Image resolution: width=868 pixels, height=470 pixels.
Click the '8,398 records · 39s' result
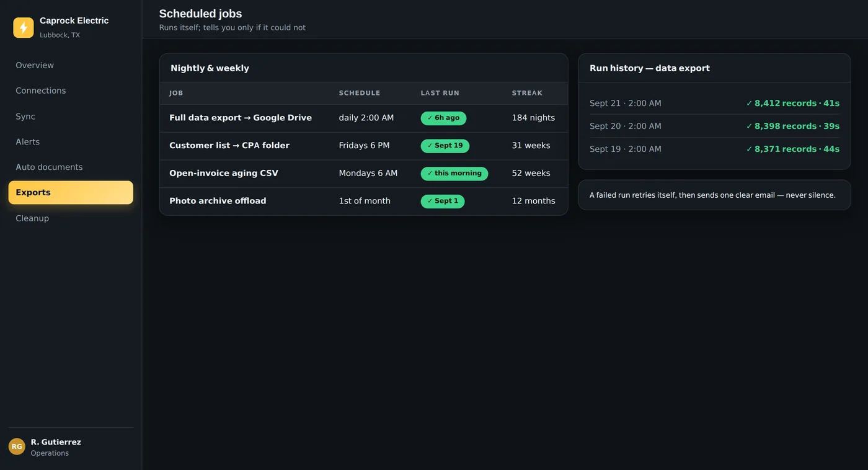[793, 126]
